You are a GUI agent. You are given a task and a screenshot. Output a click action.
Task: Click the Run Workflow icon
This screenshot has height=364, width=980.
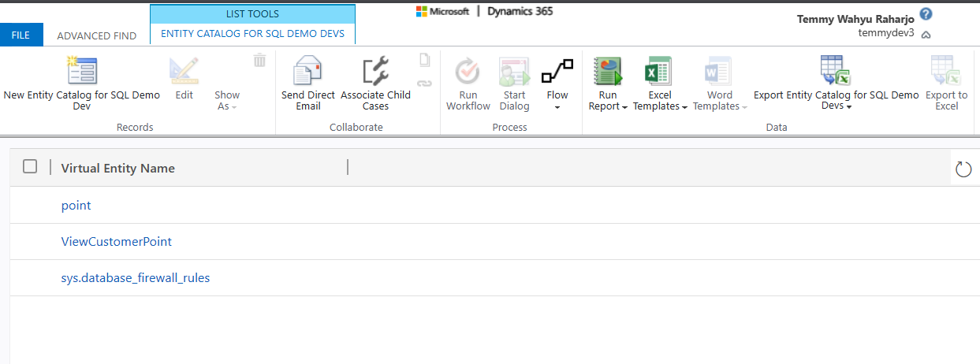coord(468,72)
